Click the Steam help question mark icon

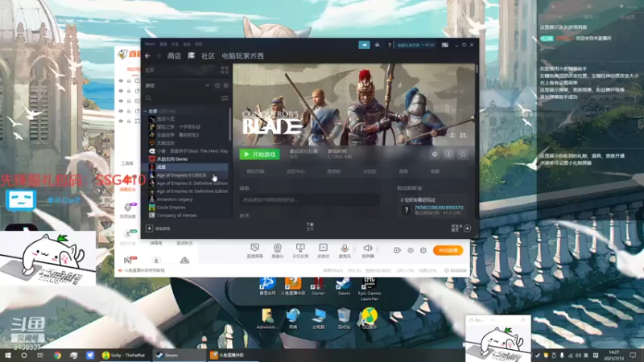click(x=390, y=45)
